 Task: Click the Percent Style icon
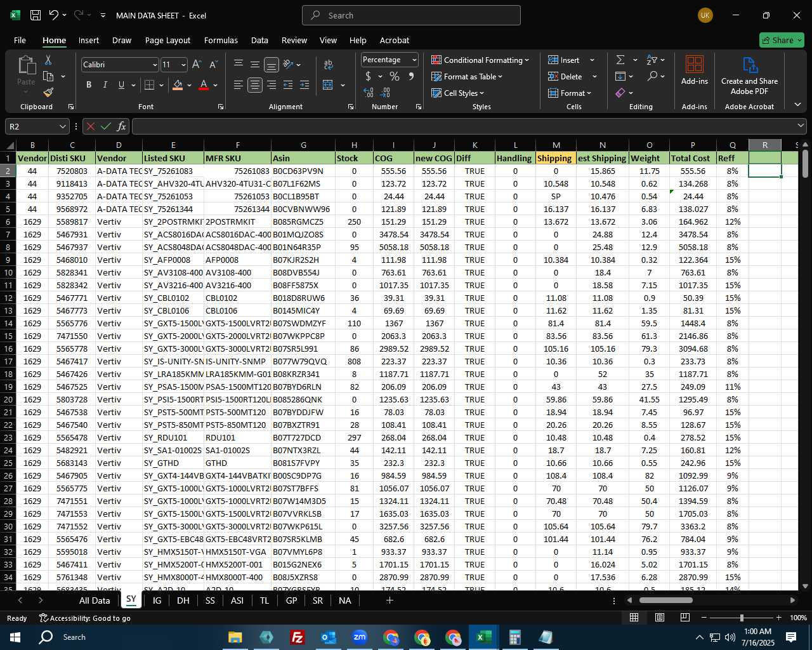point(395,76)
